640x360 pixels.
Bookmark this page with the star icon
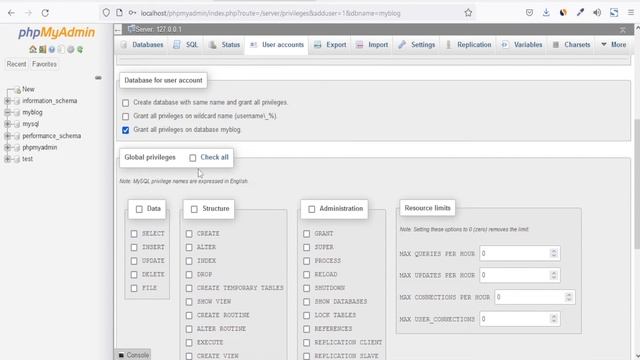pyautogui.click(x=468, y=13)
